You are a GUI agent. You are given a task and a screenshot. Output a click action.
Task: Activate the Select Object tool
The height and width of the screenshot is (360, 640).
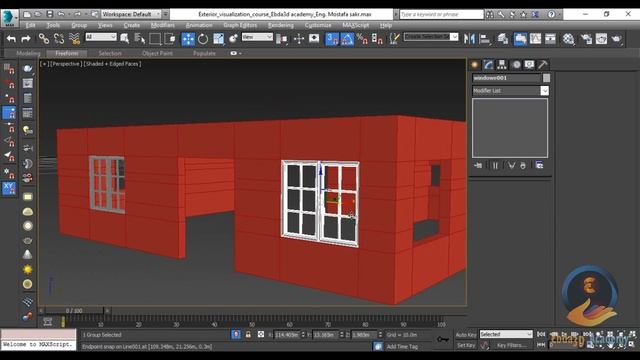(x=124, y=39)
